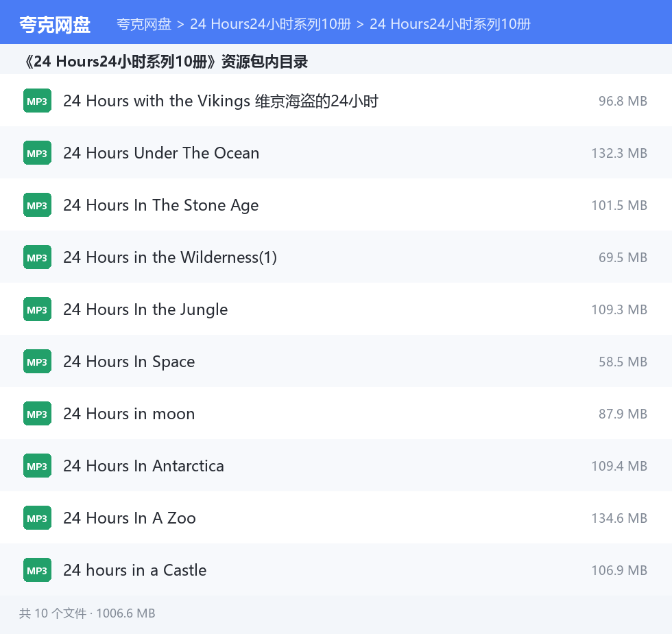Screen dimensions: 672x634
Task: Click MP3 icon for Jungle file
Action: [x=37, y=309]
